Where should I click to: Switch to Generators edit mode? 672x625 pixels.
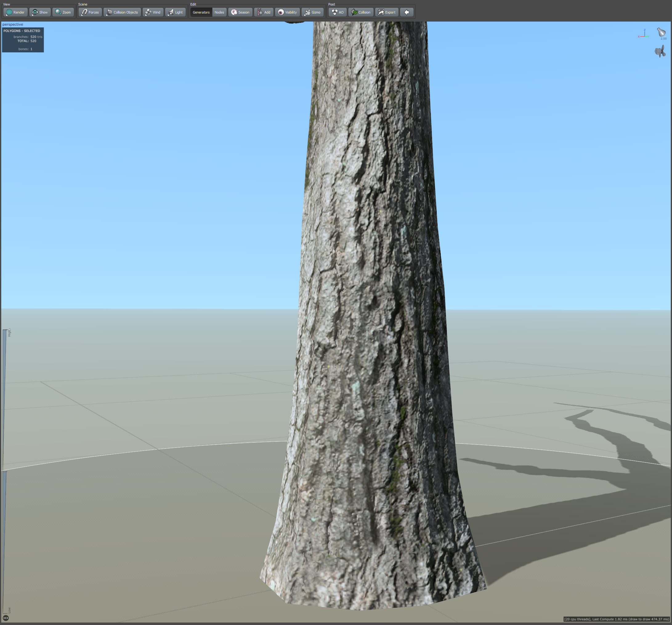tap(201, 12)
